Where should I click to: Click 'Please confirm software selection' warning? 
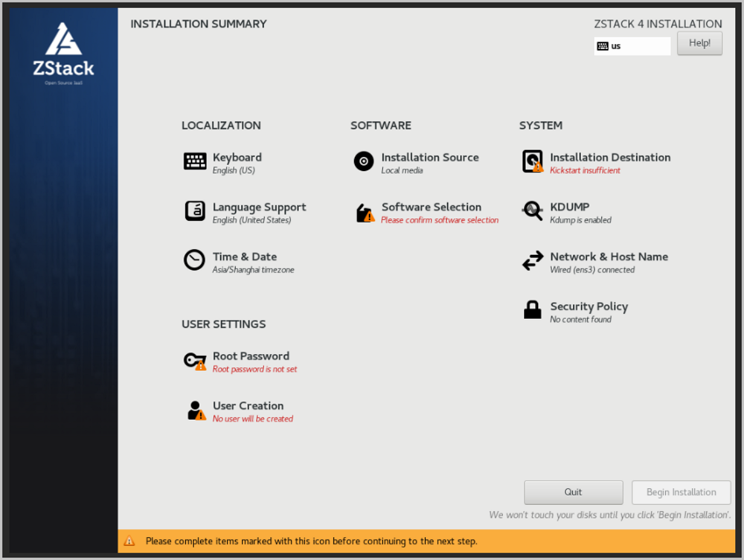click(440, 220)
